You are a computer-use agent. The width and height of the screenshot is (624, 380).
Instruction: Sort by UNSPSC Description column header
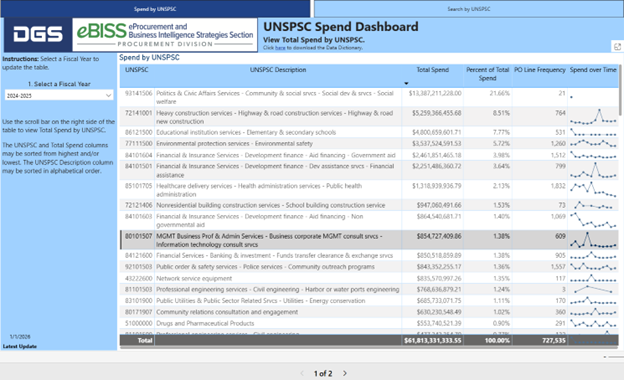coord(278,70)
